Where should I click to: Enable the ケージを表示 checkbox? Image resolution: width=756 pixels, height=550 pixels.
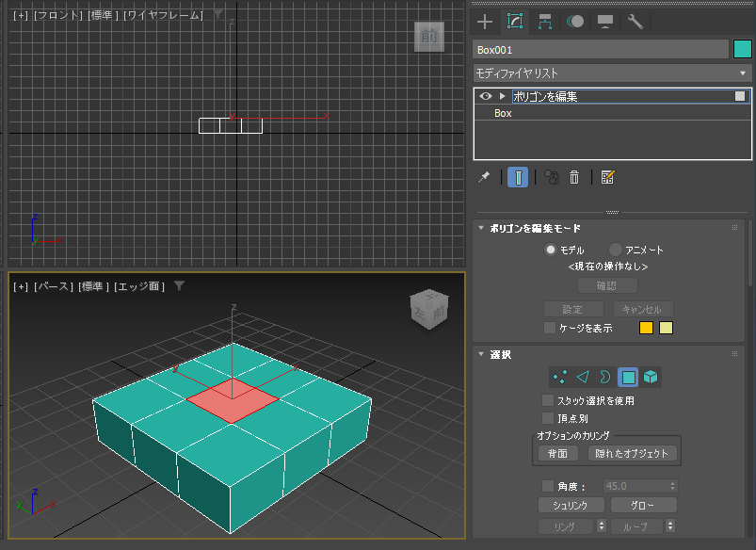[549, 328]
